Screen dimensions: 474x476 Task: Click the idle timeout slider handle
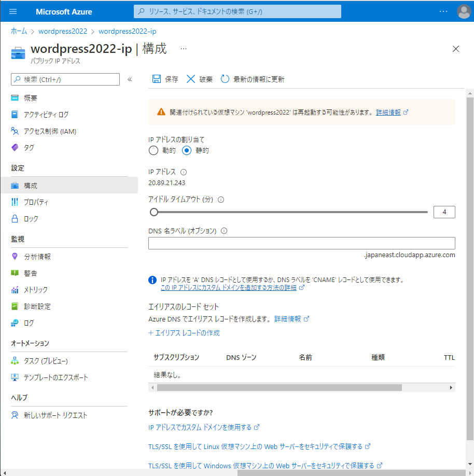tap(154, 212)
